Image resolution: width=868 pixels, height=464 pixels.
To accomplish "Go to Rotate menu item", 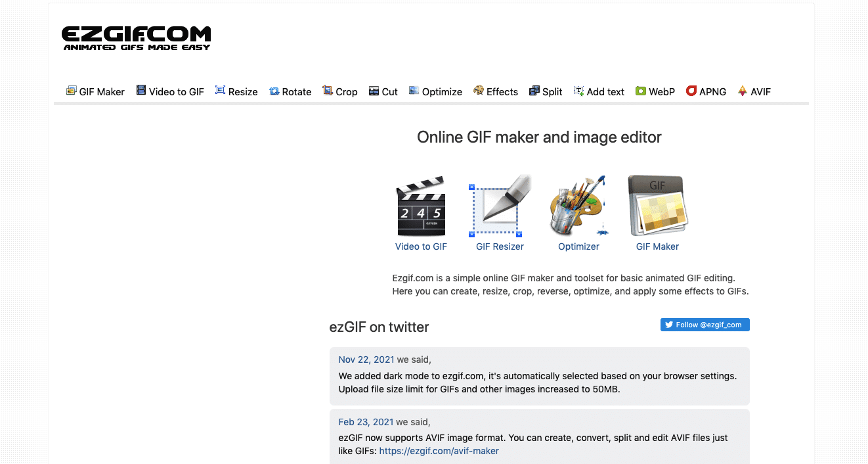I will 290,91.
